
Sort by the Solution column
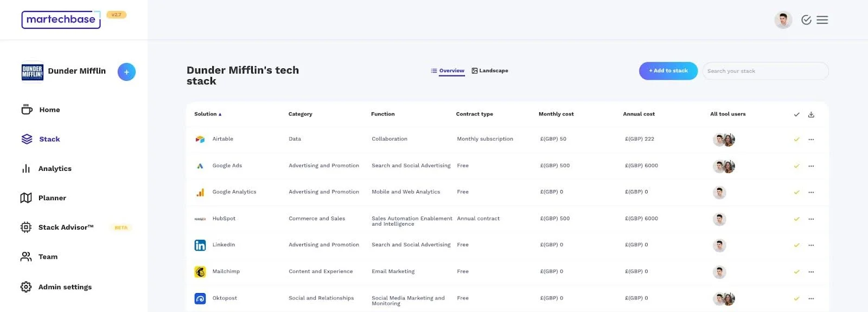point(208,114)
